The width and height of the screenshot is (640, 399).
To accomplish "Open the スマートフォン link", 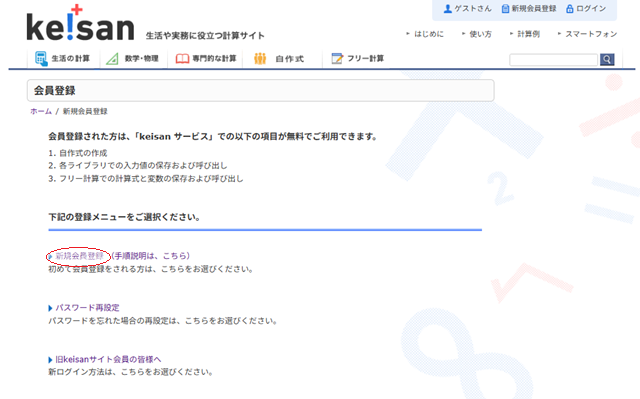I will [x=591, y=34].
